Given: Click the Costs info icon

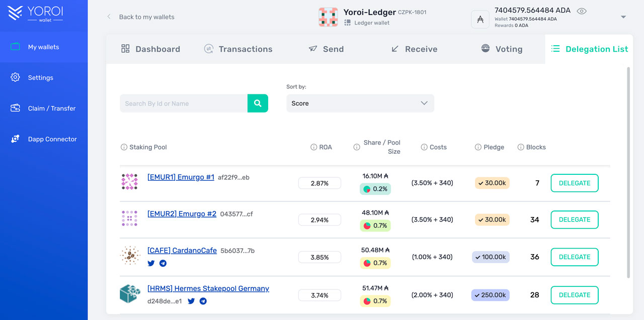Looking at the screenshot, I should (424, 147).
